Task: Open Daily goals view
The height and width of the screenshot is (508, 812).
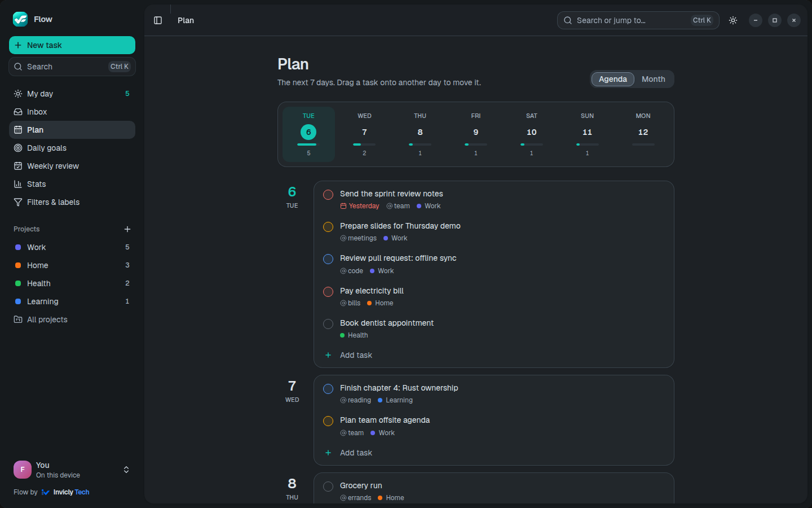Action: pos(72,148)
